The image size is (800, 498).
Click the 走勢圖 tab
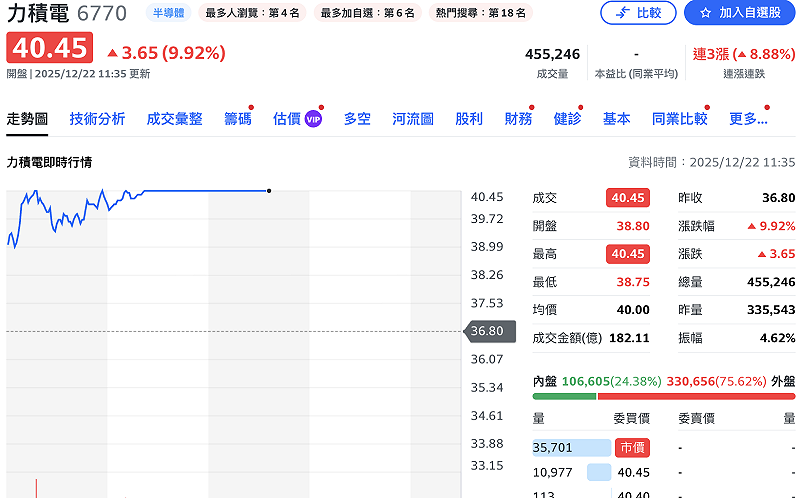coord(27,119)
